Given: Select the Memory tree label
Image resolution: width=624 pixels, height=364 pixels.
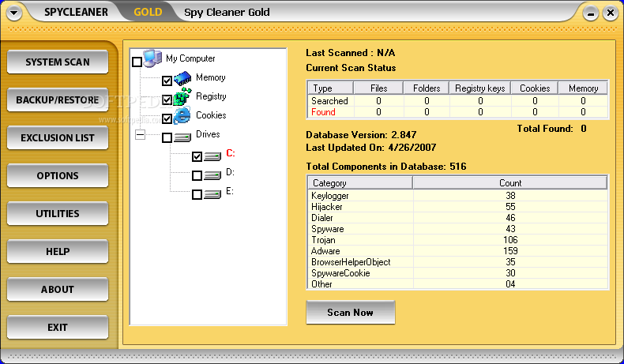Looking at the screenshot, I should [211, 77].
